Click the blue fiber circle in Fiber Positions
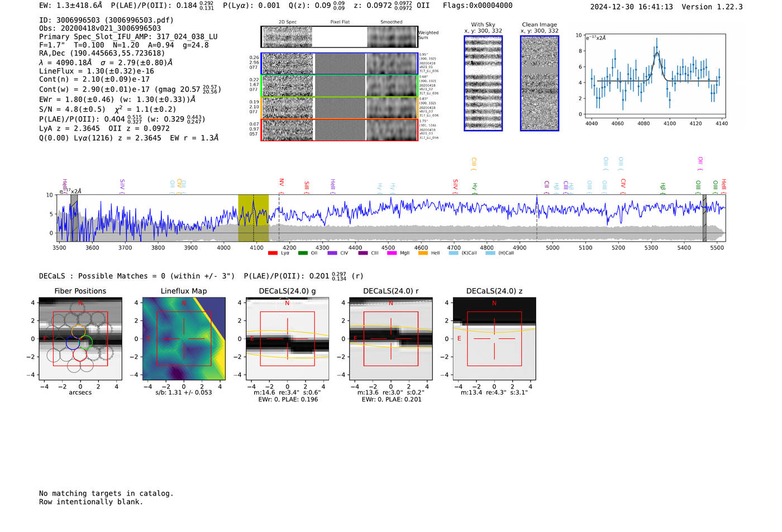Screen dimensions: 782x532 coord(73,343)
